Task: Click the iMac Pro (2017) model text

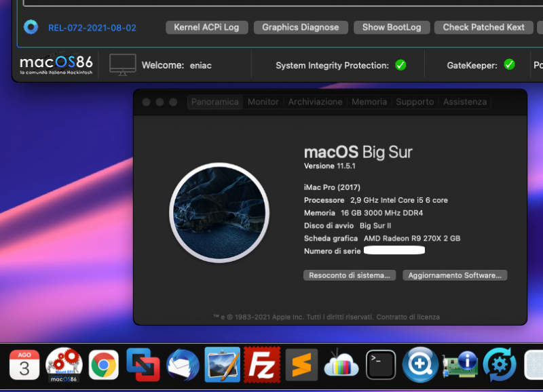Action: click(332, 187)
